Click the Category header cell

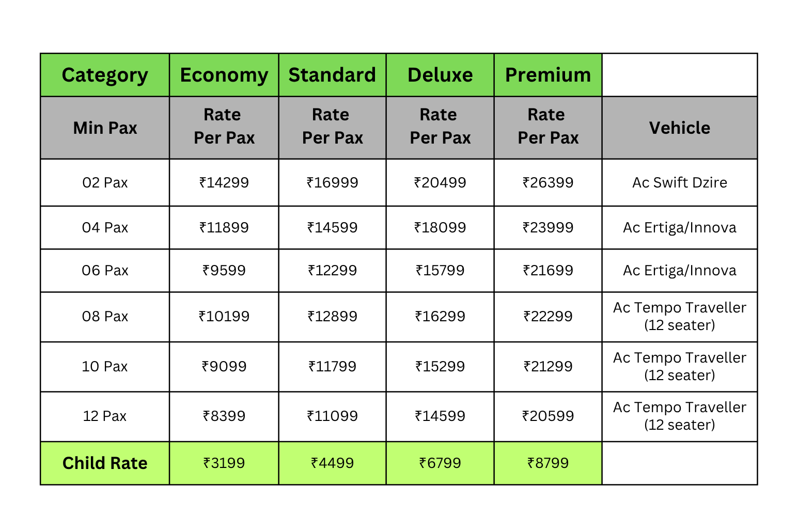(105, 75)
